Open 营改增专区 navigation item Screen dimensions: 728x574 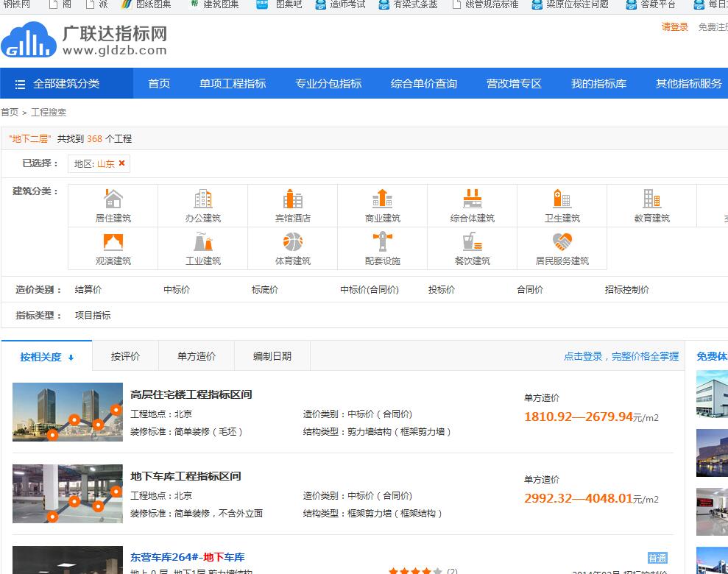(514, 84)
